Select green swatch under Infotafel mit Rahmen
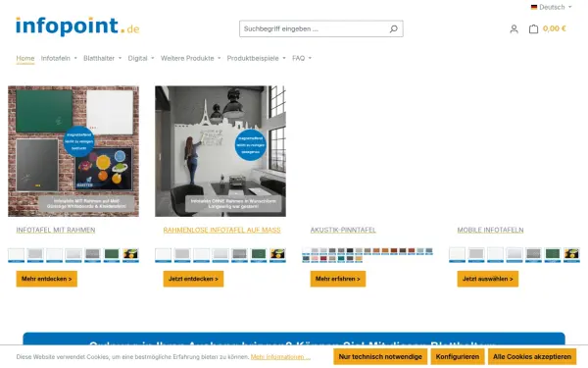The image size is (588, 368). click(112, 255)
